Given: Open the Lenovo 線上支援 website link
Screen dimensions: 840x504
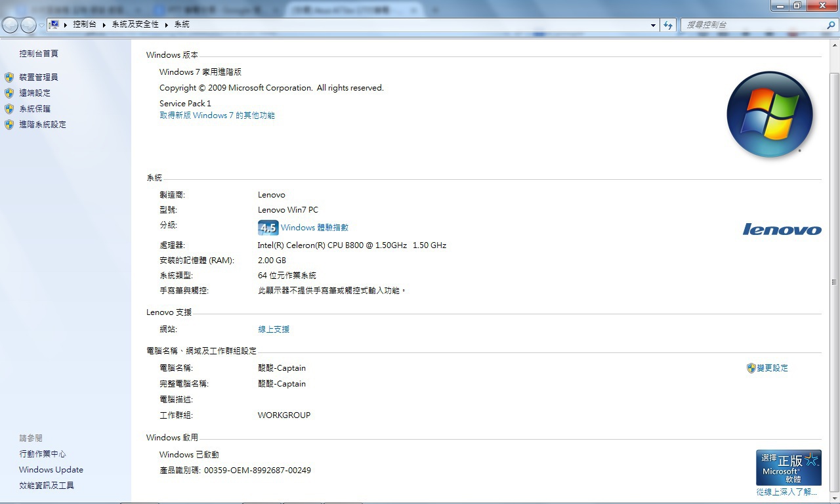Looking at the screenshot, I should 274,329.
